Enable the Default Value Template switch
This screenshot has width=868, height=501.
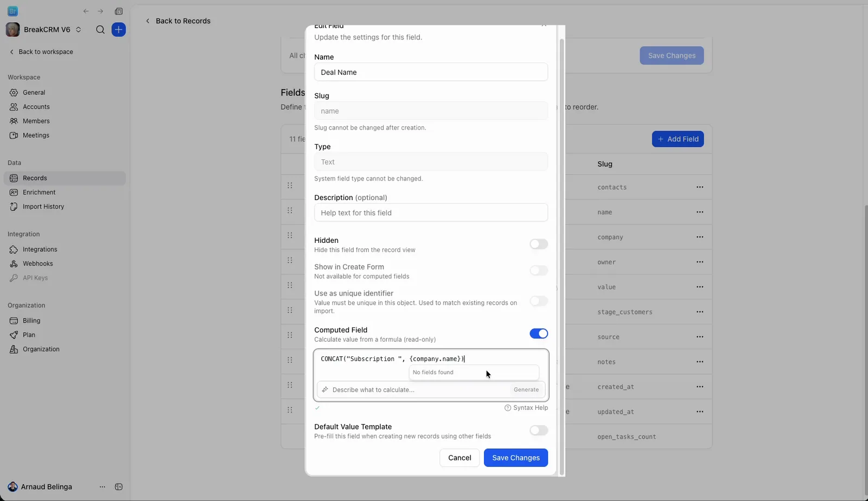pos(539,431)
